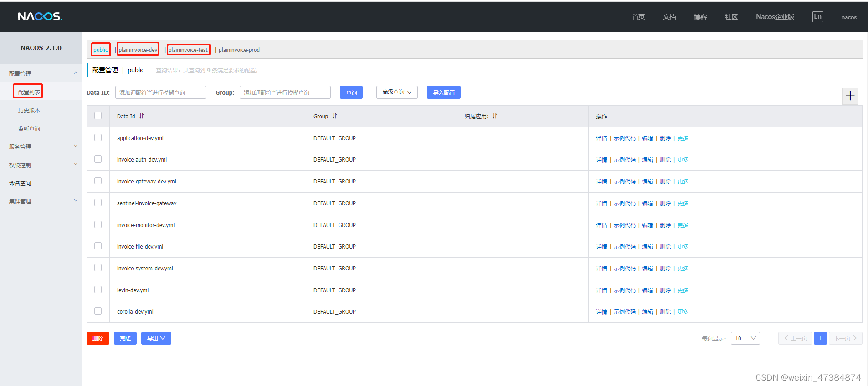Open 博客 in top navigation
Image resolution: width=868 pixels, height=386 pixels.
pos(700,17)
